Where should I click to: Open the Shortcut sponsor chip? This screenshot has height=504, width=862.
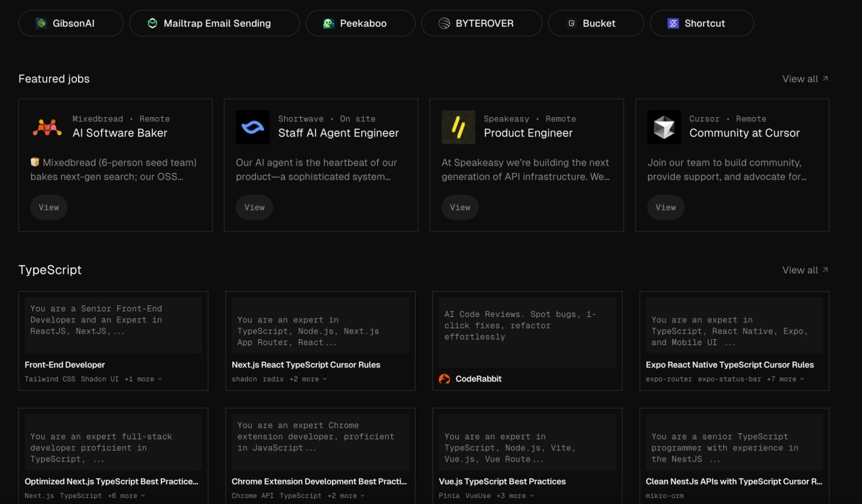[701, 24]
